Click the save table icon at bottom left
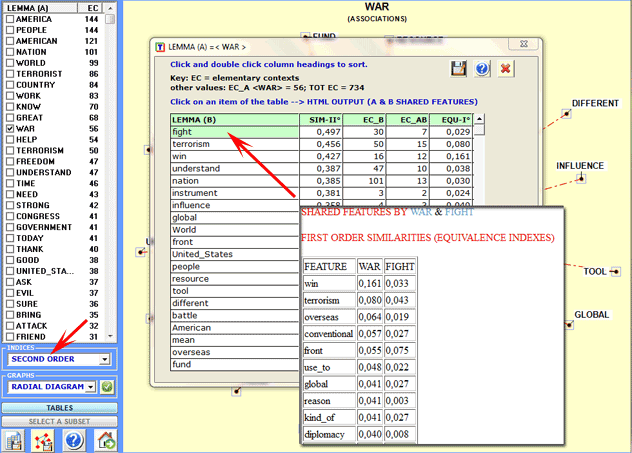The width and height of the screenshot is (632, 453). tap(13, 440)
